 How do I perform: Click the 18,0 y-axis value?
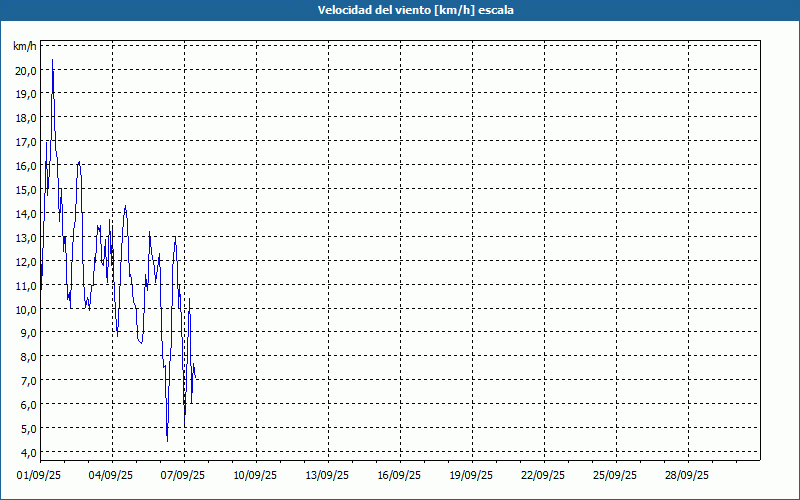click(26, 118)
